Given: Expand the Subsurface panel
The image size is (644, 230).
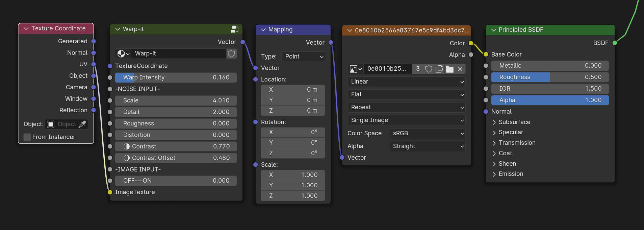Looking at the screenshot, I should click(494, 122).
